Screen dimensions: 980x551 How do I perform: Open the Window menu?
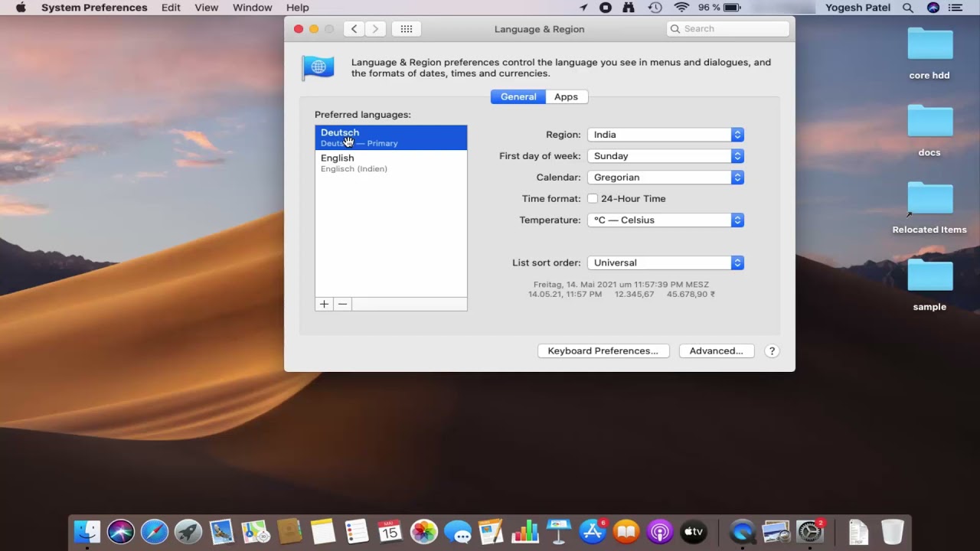(x=252, y=8)
